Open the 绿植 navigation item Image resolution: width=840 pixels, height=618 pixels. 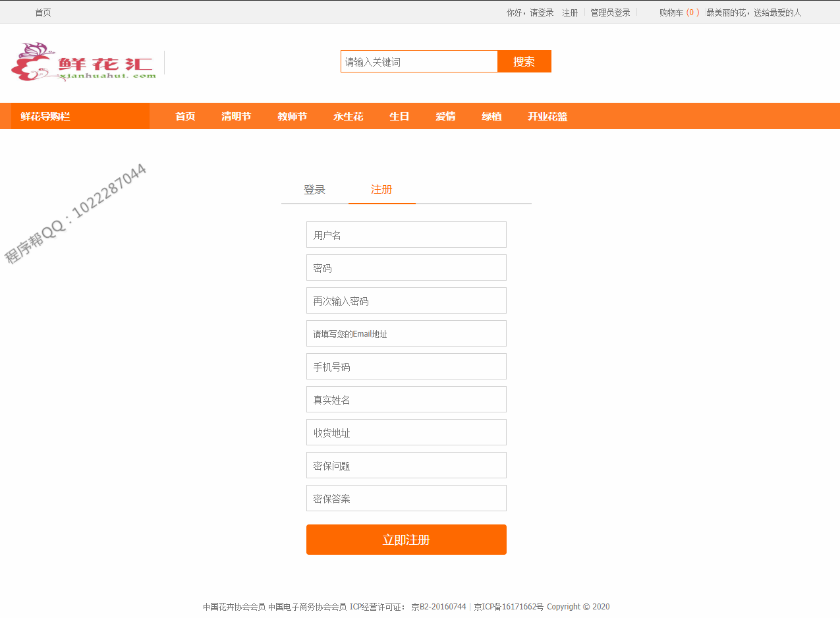491,116
